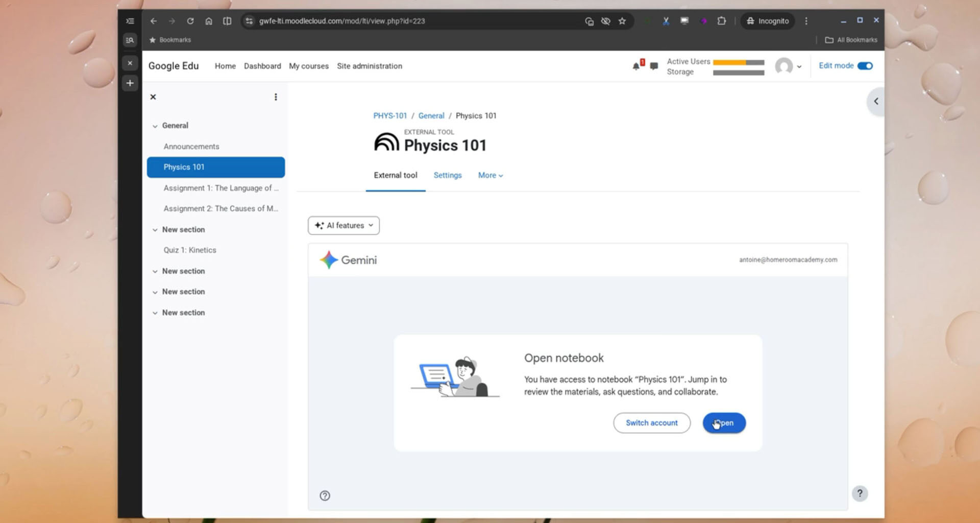The width and height of the screenshot is (980, 523).
Task: Open the General breadcrumb link
Action: [431, 115]
